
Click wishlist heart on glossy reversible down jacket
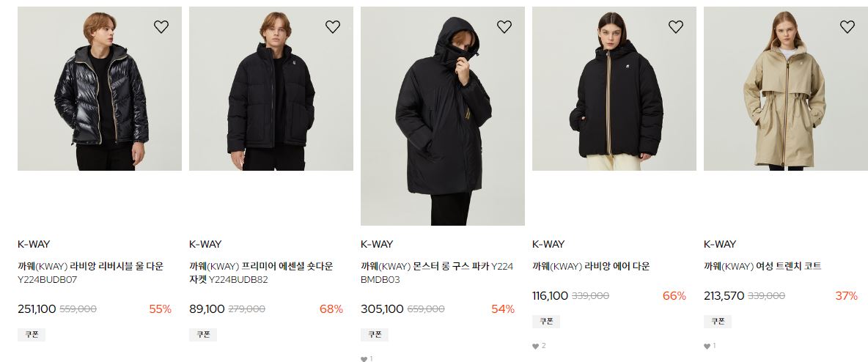point(161,26)
